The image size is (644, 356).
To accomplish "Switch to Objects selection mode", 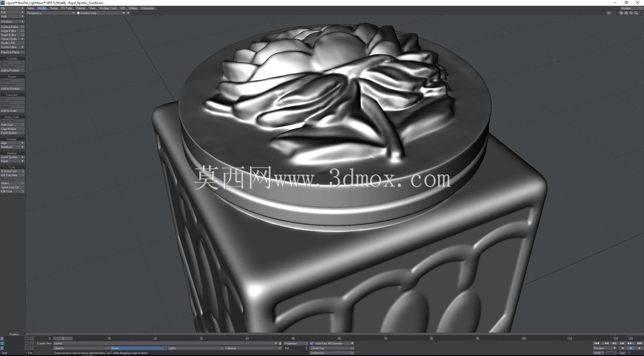I will pyautogui.click(x=82, y=348).
